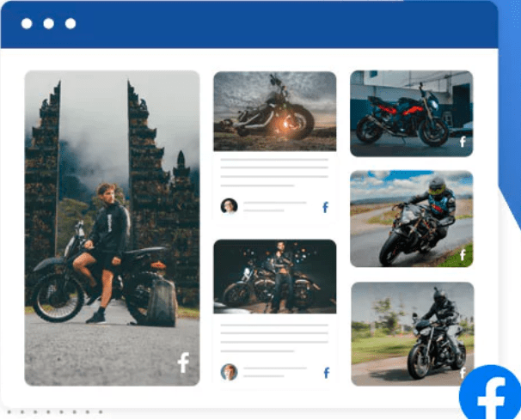This screenshot has width=521, height=420.
Task: Select caption text of top middle post
Action: pyautogui.click(x=274, y=172)
